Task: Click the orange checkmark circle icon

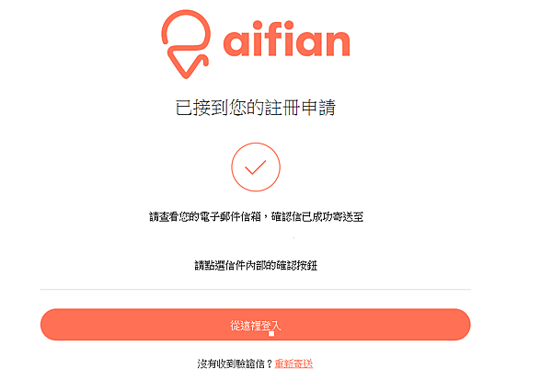Action: point(256,167)
